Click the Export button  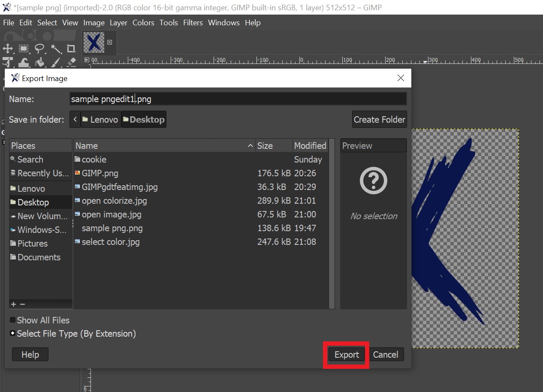point(347,355)
